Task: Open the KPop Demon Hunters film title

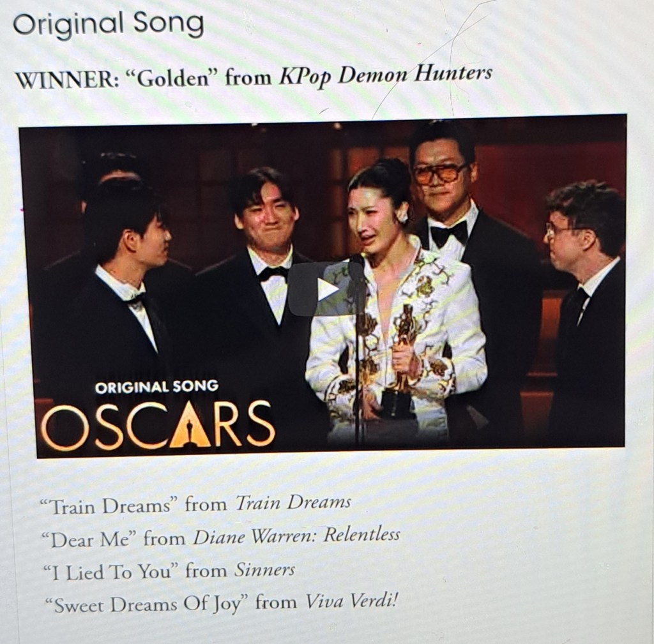Action: point(386,75)
